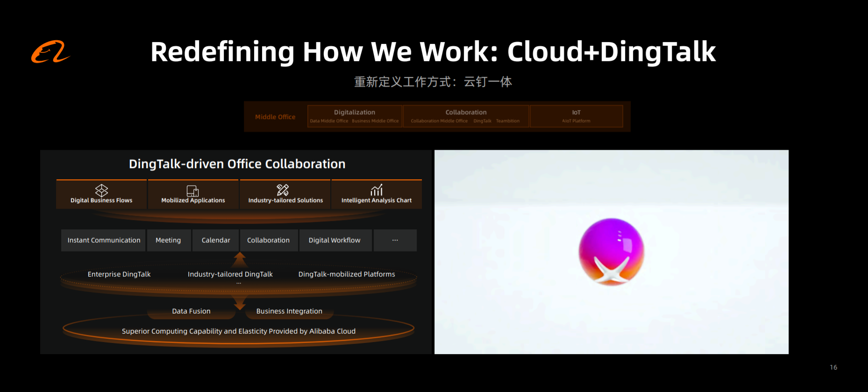
Task: Click the page number 16
Action: [x=833, y=368]
